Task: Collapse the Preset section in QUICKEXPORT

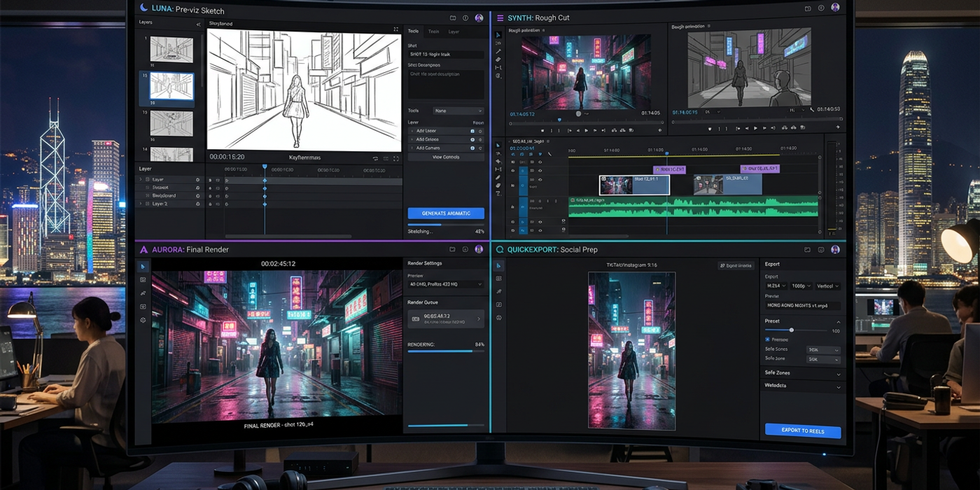Action: pos(838,321)
